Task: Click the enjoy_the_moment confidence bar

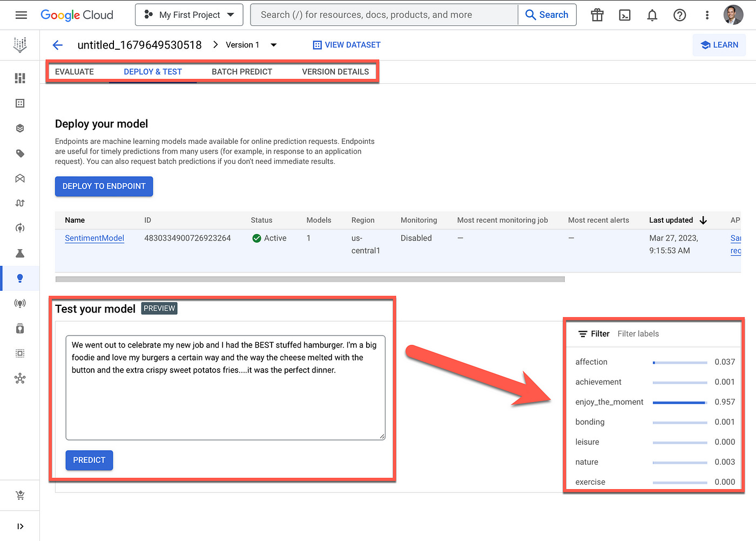Action: (679, 402)
